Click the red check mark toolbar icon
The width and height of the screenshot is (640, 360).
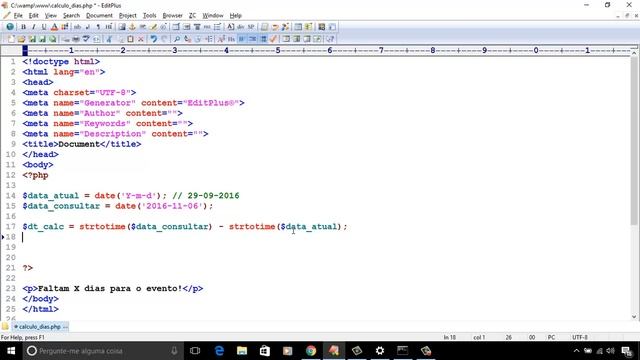(273, 39)
